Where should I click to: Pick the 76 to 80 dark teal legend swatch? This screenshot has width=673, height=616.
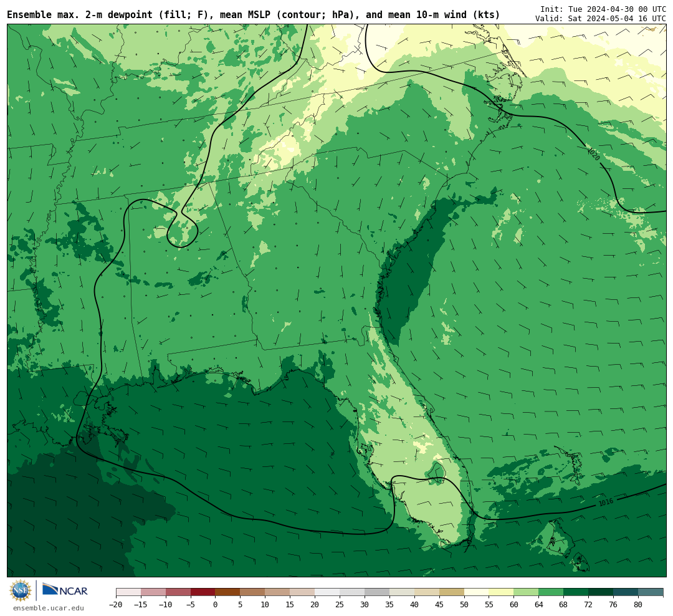pos(626,592)
